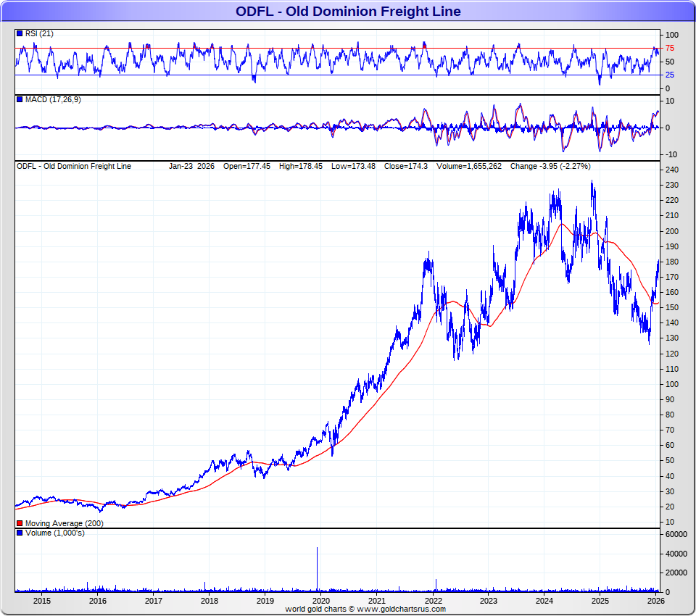Click the chart title ODFL - Old Dominion Freight Line
The width and height of the screenshot is (696, 616).
coord(348,11)
